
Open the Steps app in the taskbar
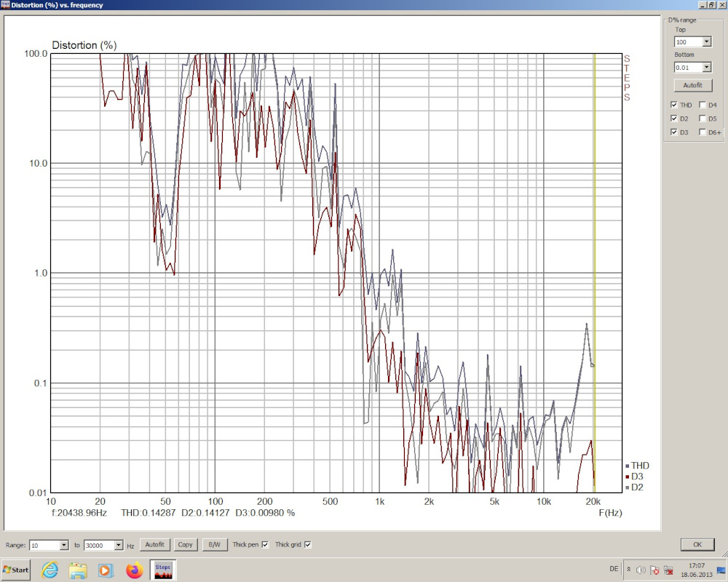[163, 570]
